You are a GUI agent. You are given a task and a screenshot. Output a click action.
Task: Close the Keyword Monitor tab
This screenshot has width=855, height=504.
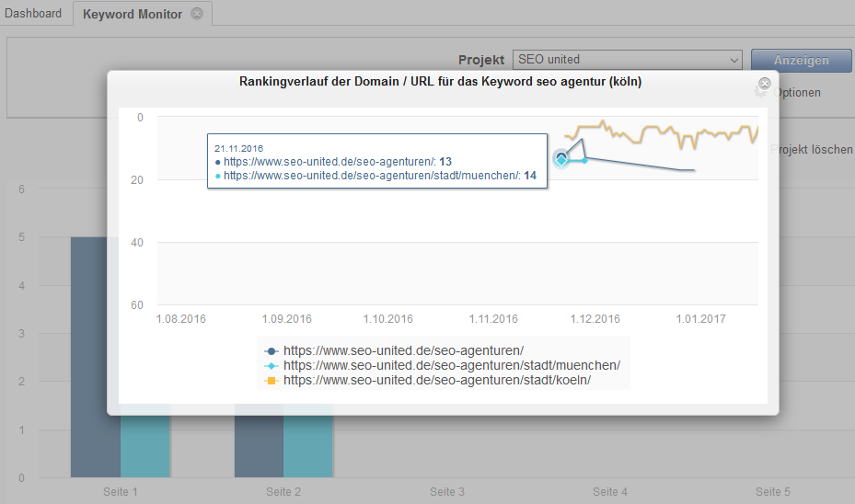click(x=197, y=14)
